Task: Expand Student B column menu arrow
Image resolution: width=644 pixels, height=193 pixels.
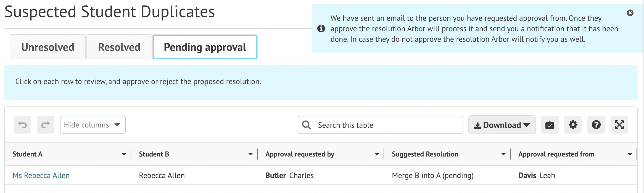Action: click(250, 154)
